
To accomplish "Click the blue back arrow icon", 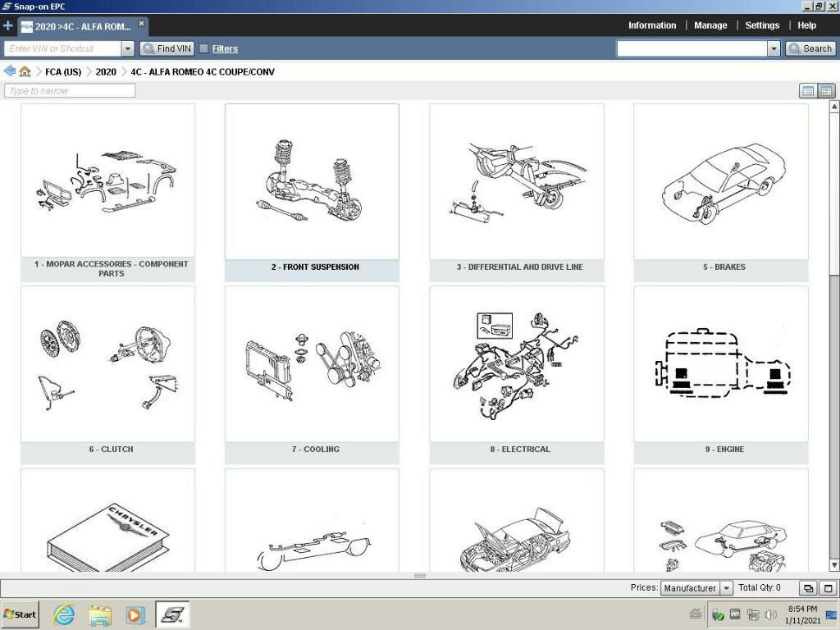I will (10, 71).
